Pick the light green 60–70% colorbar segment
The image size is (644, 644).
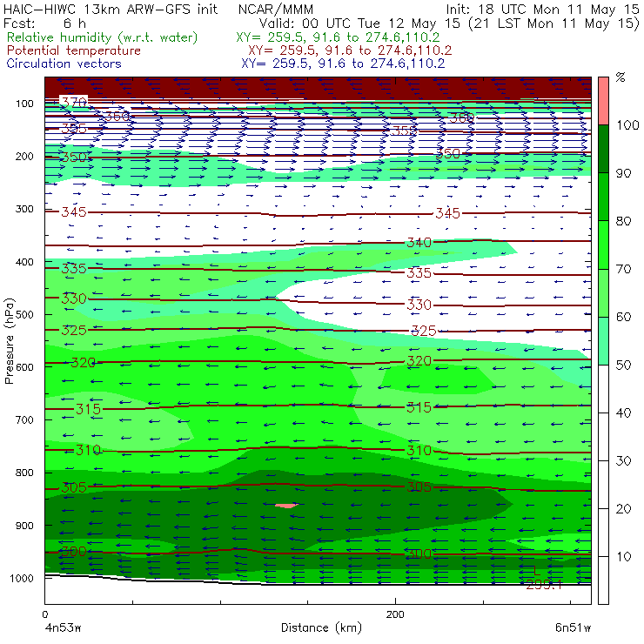(x=603, y=292)
